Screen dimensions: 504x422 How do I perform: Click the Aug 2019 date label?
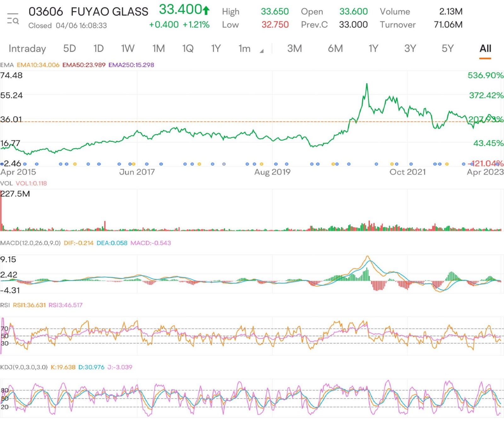[x=272, y=172]
